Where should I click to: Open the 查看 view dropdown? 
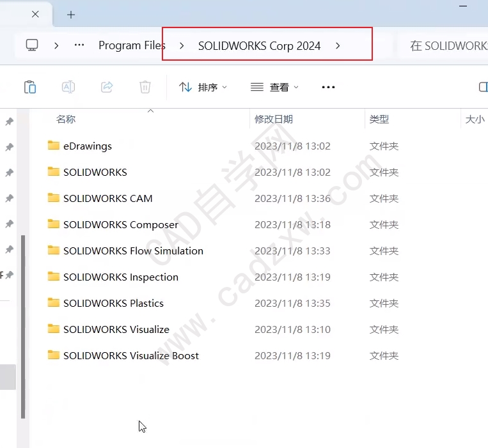pyautogui.click(x=274, y=87)
